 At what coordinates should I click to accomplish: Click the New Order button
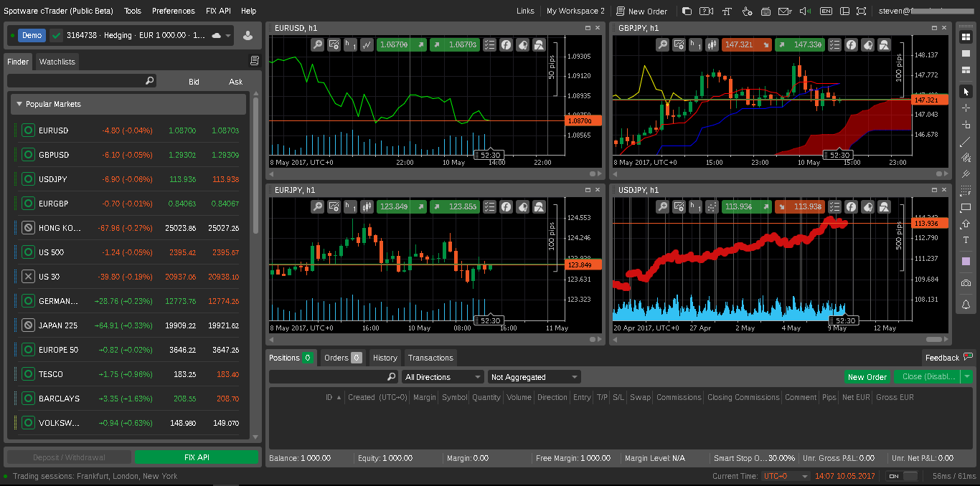coord(867,376)
